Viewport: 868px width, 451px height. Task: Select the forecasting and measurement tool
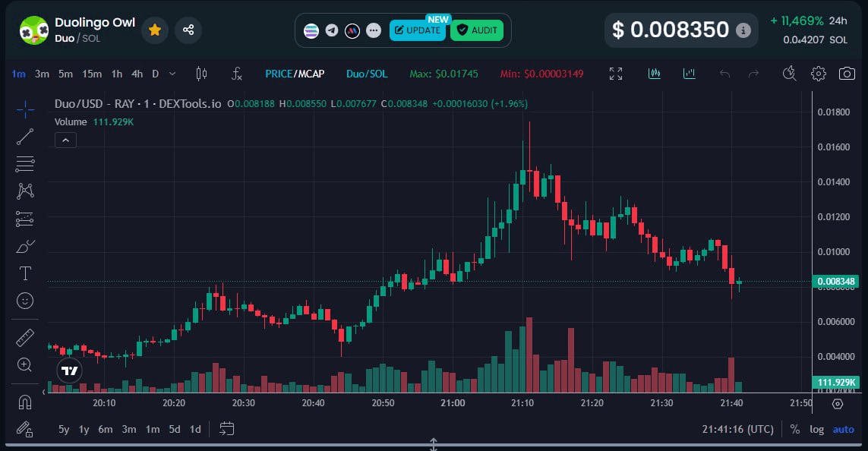[25, 219]
